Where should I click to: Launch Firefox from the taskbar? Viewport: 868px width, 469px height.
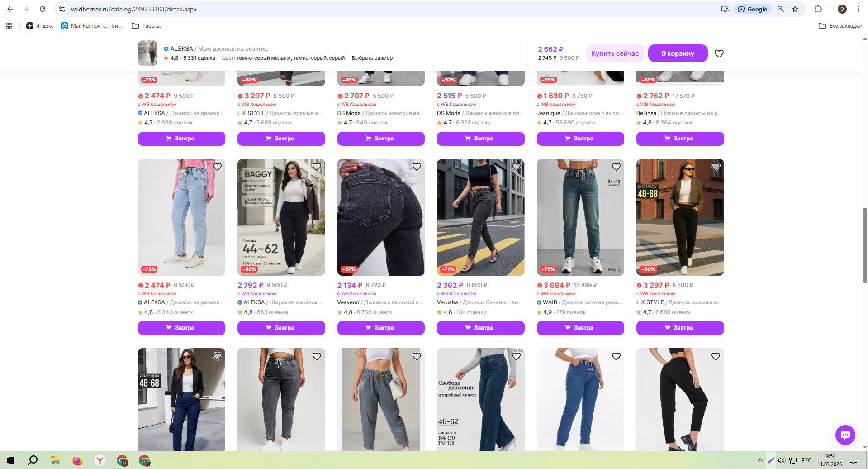point(77,460)
